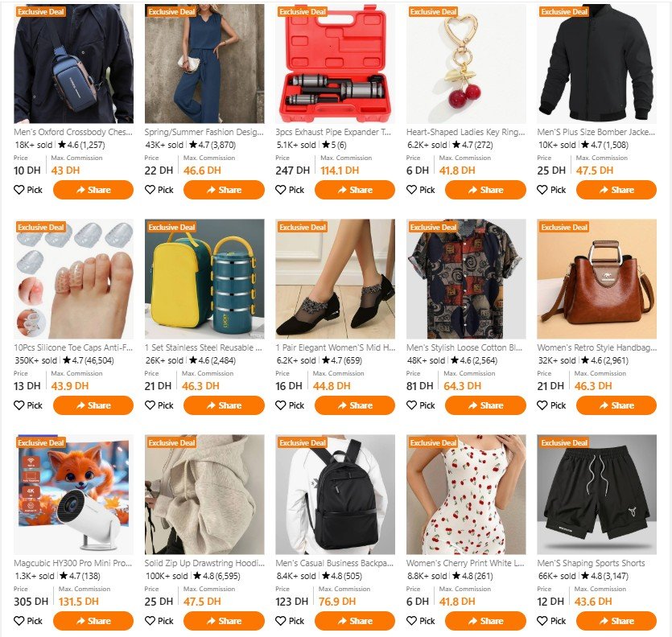672x637 pixels.
Task: Share the Men's Stylish Loose Cotton shirt
Action: tap(485, 405)
